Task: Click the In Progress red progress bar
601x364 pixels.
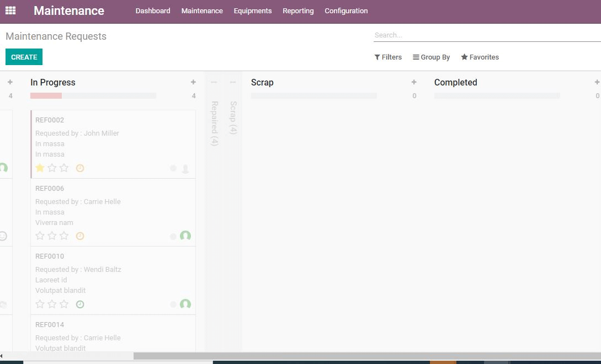Action: (46, 96)
